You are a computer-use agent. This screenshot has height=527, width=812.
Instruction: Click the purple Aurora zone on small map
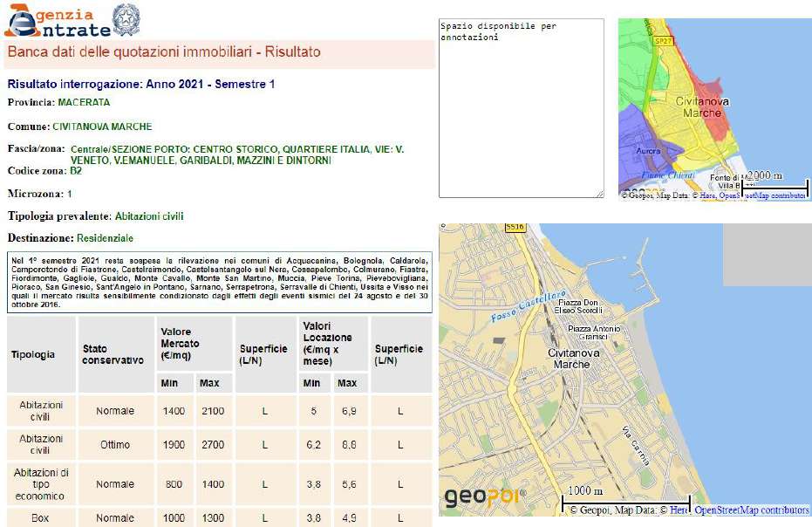pos(641,148)
